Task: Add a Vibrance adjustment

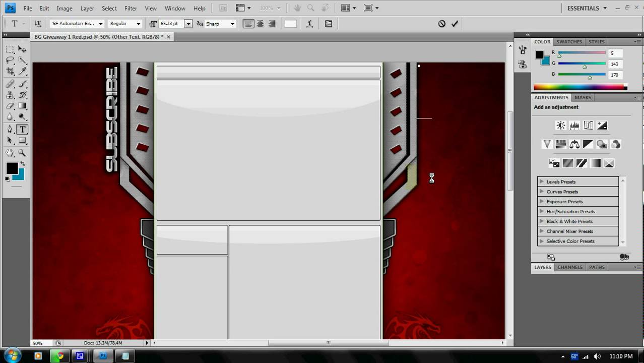Action: (x=547, y=144)
